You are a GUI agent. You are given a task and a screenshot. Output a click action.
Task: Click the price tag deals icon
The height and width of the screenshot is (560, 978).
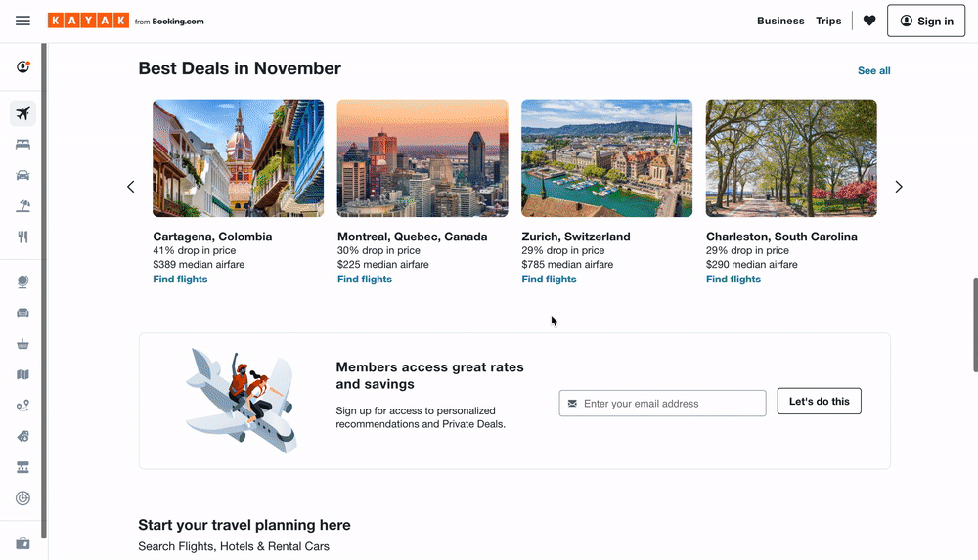click(x=23, y=436)
